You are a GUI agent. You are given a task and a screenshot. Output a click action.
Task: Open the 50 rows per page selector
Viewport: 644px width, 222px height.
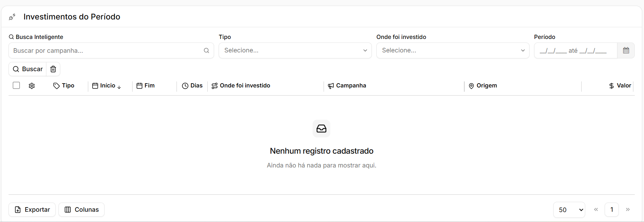coord(569,210)
